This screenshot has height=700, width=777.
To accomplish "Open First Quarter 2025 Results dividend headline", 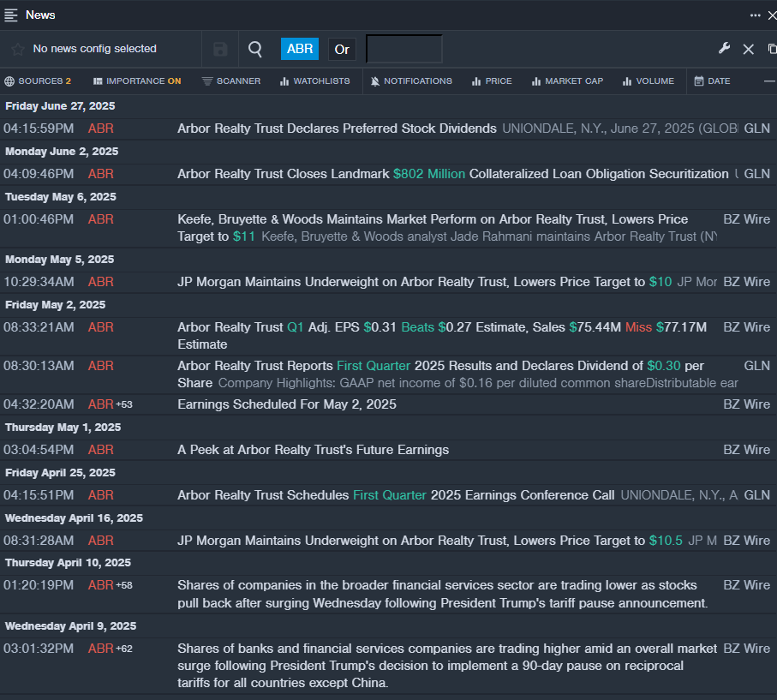I will [440, 374].
